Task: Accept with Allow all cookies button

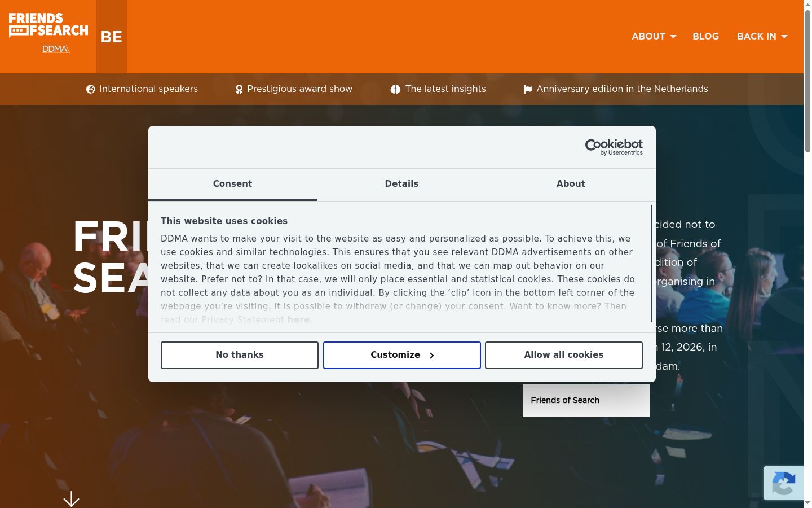Action: [x=564, y=355]
